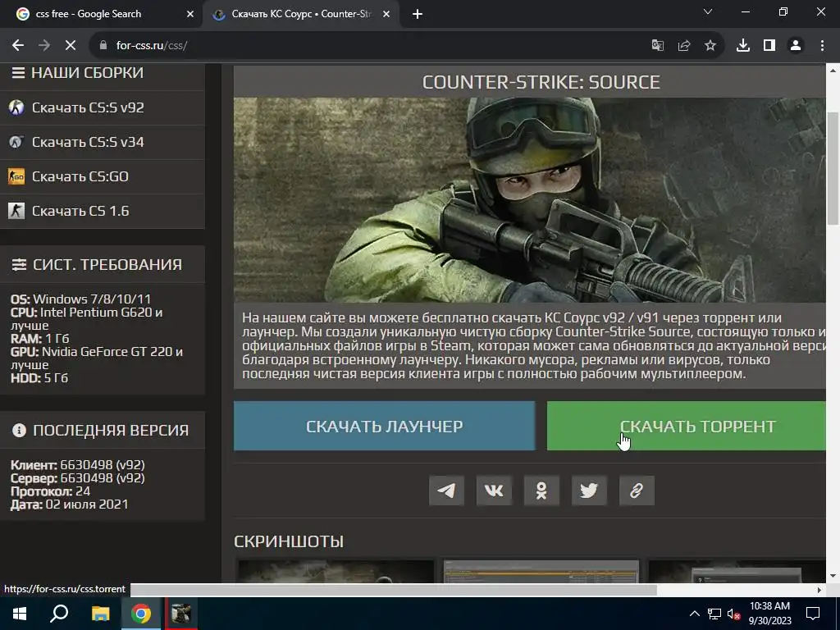Click the horizontal page scrollbar

tap(394, 590)
